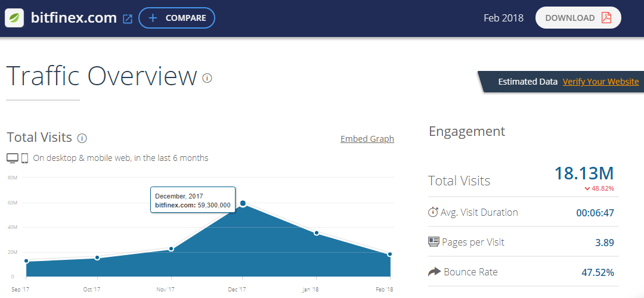Click the Download PDF button
The width and height of the screenshot is (644, 298).
point(578,18)
